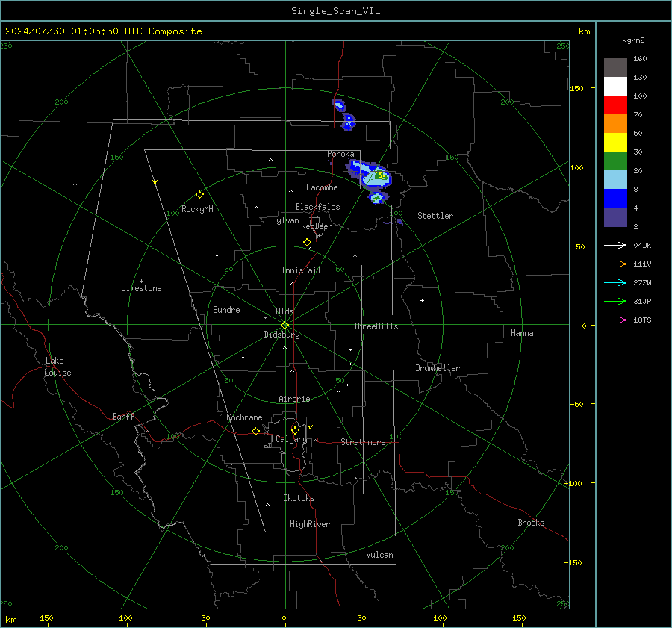
Task: Click the Didsbury town label
Action: [x=282, y=335]
